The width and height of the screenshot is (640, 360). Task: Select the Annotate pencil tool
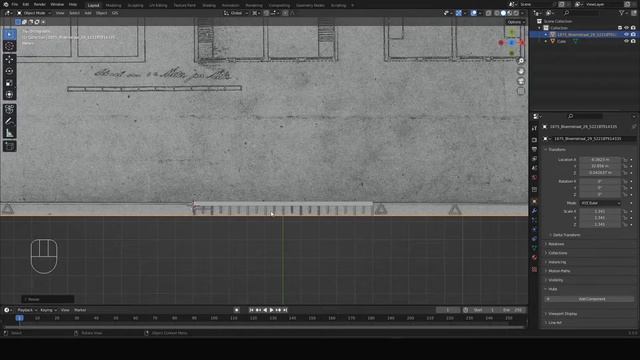point(9,121)
